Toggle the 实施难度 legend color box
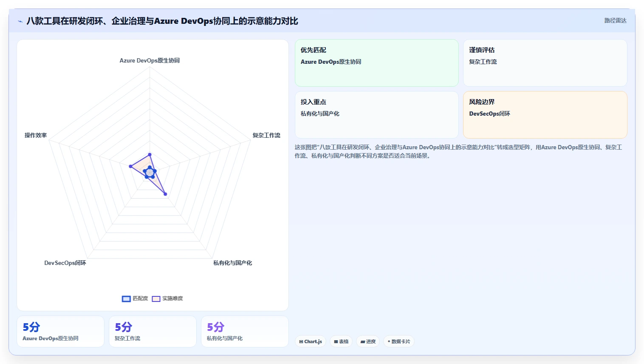The image size is (644, 364). [x=156, y=299]
